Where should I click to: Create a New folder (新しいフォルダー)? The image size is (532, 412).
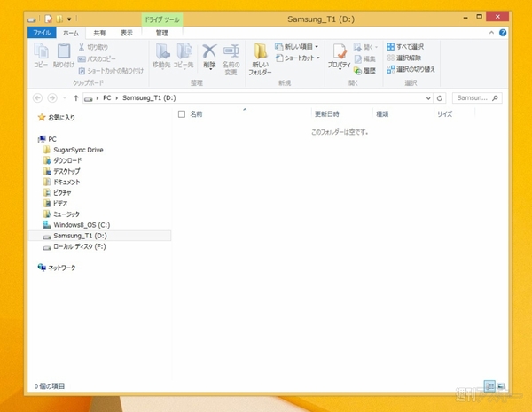coord(260,59)
